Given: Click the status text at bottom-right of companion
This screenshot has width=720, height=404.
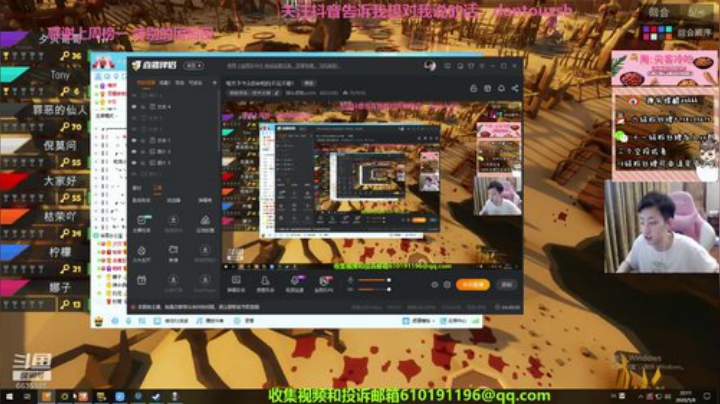Looking at the screenshot, I should 507,307.
